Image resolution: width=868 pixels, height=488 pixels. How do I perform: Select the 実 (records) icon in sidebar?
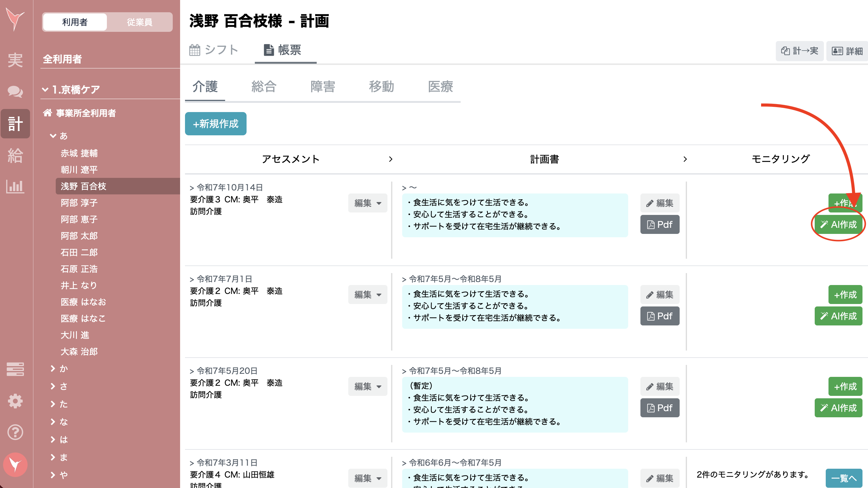15,60
